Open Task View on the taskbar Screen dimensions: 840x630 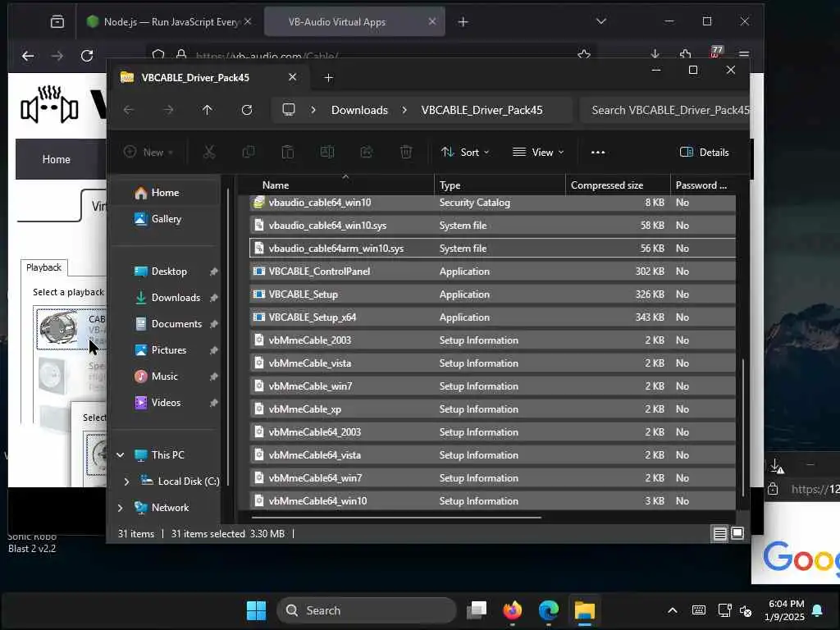[x=477, y=610]
